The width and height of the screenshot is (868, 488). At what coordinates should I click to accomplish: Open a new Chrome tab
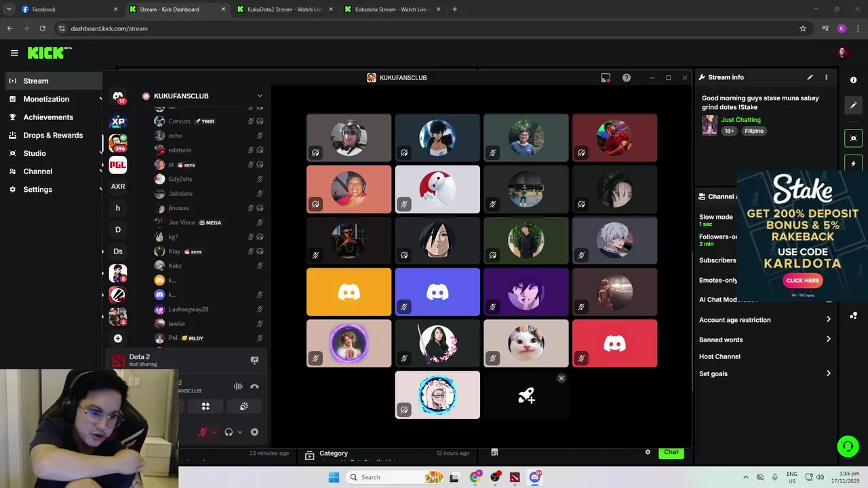coord(454,9)
